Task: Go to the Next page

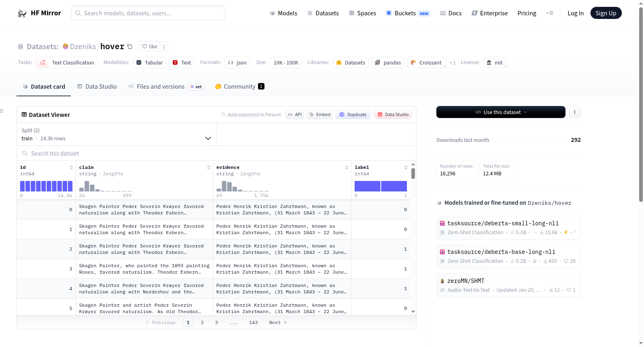Action: click(x=278, y=322)
